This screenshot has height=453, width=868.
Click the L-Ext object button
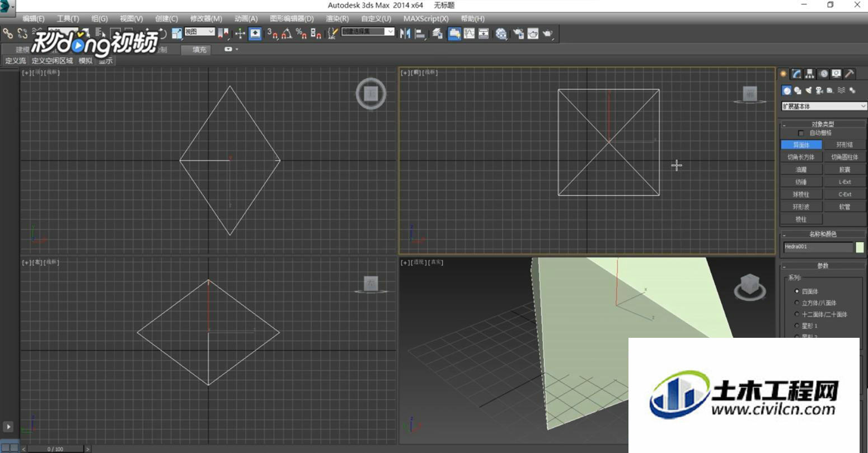[844, 182]
